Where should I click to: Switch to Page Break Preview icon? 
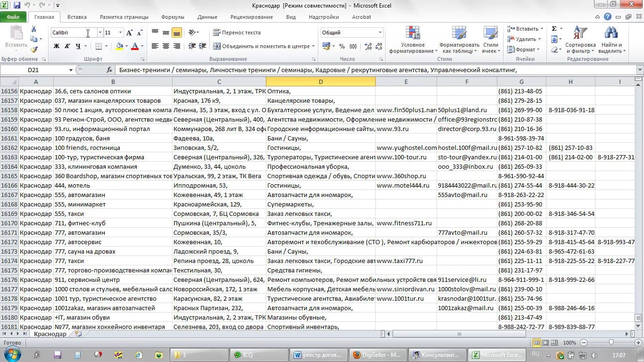pos(554,343)
